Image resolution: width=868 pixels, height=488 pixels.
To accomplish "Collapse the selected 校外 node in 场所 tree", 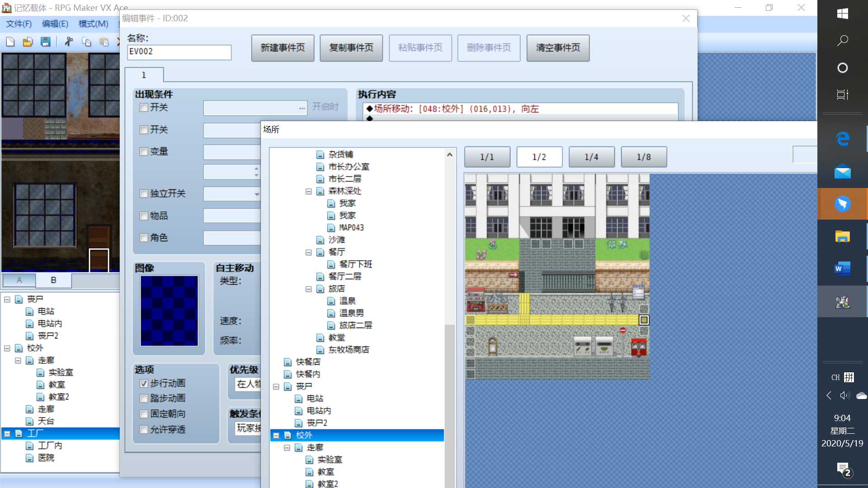I will coord(276,436).
